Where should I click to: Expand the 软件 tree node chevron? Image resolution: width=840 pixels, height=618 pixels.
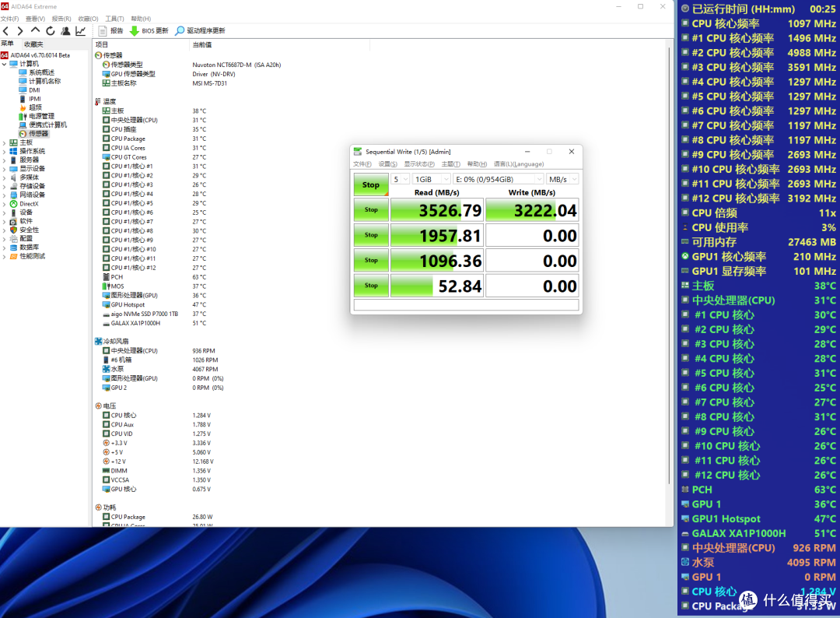[x=5, y=221]
